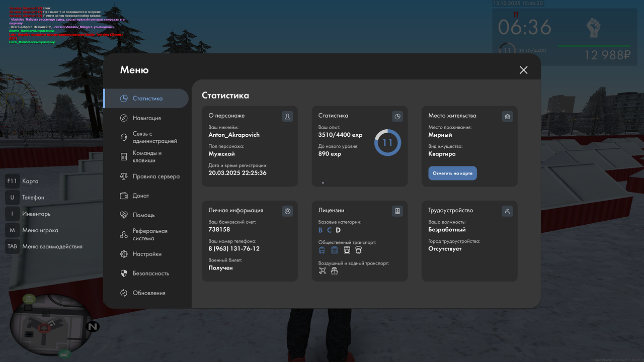Click the TAB Меню взаимодействия key hint

pos(44,246)
